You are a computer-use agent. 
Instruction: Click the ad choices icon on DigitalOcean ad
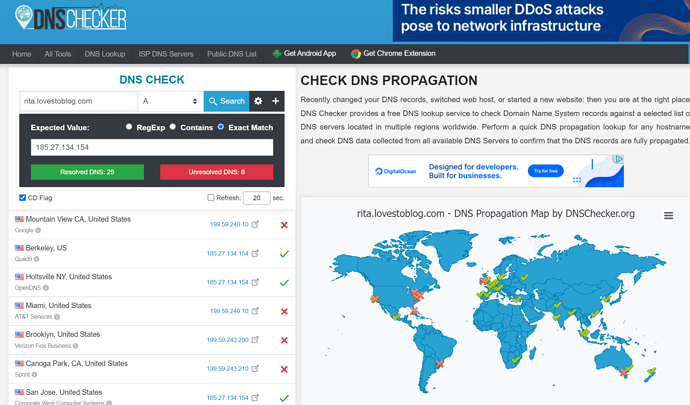pyautogui.click(x=619, y=159)
